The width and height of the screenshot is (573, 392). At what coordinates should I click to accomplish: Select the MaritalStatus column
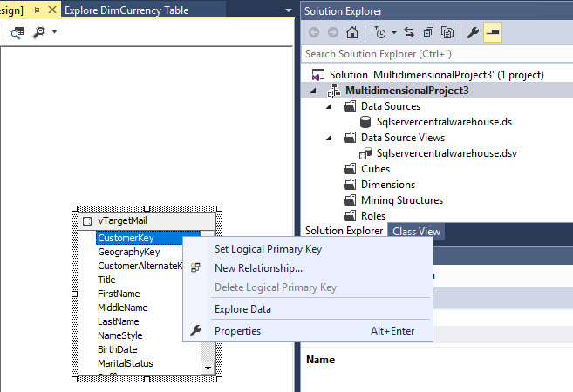(126, 363)
